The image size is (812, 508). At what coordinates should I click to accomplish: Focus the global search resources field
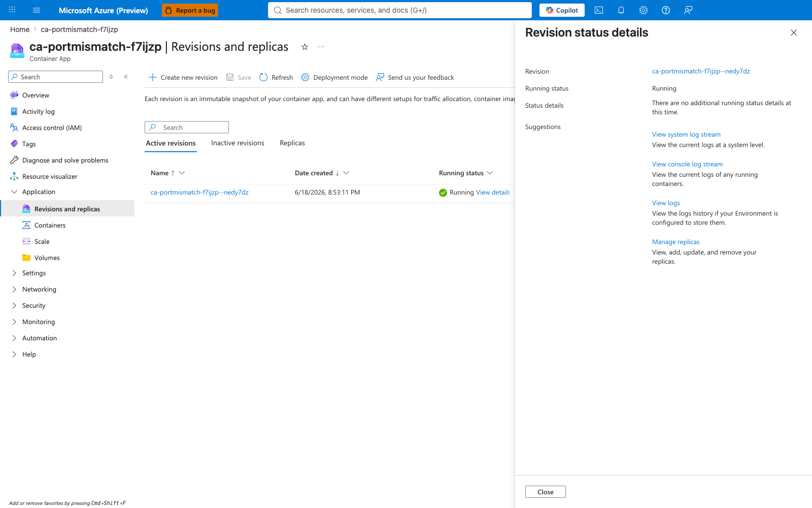click(400, 10)
